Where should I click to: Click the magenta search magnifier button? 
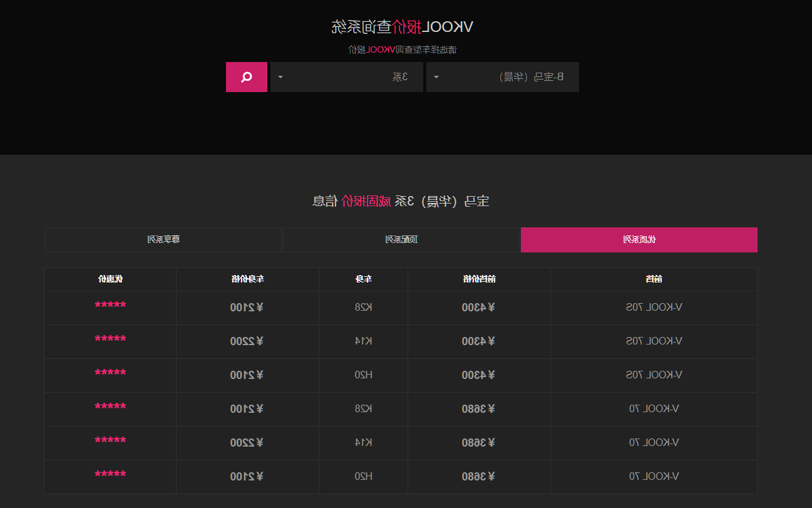point(247,77)
